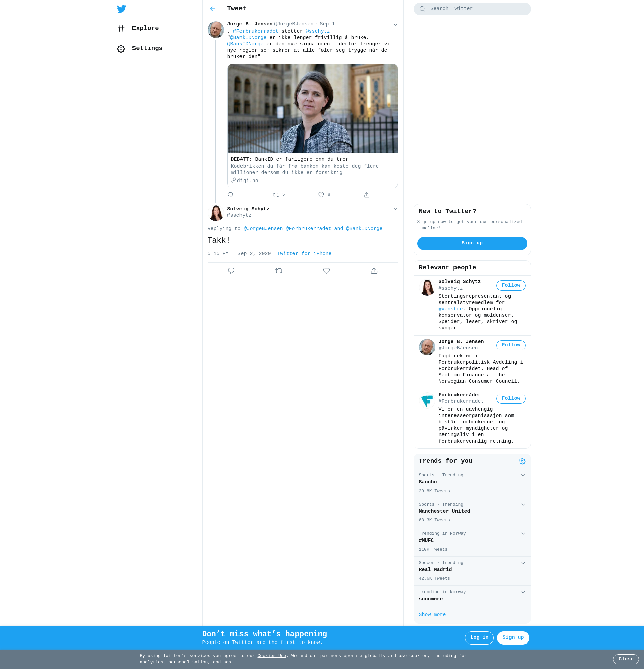Click the @sschytz mention in Jorge's tweet
Screen dimensions: 644x669
tap(317, 31)
